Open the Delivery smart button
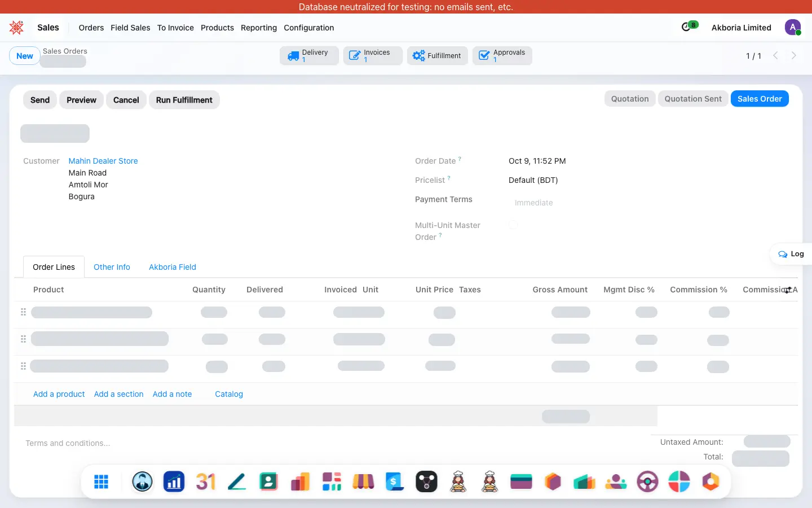 point(309,55)
